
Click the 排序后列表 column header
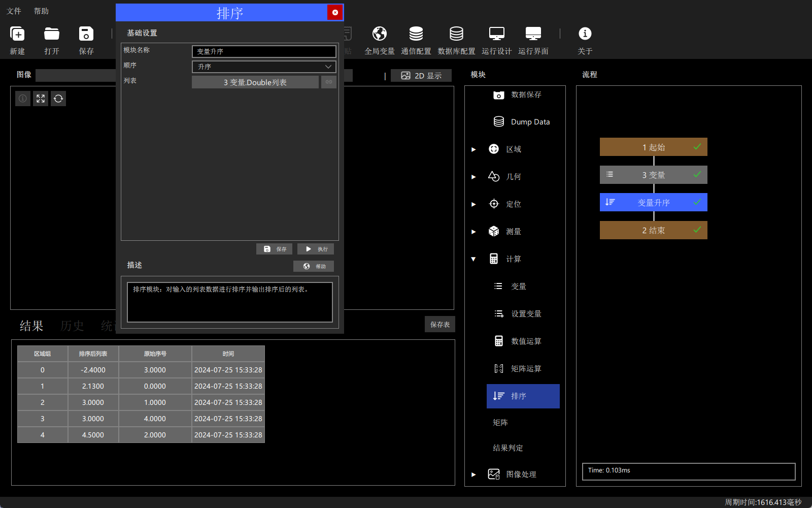[x=93, y=354]
